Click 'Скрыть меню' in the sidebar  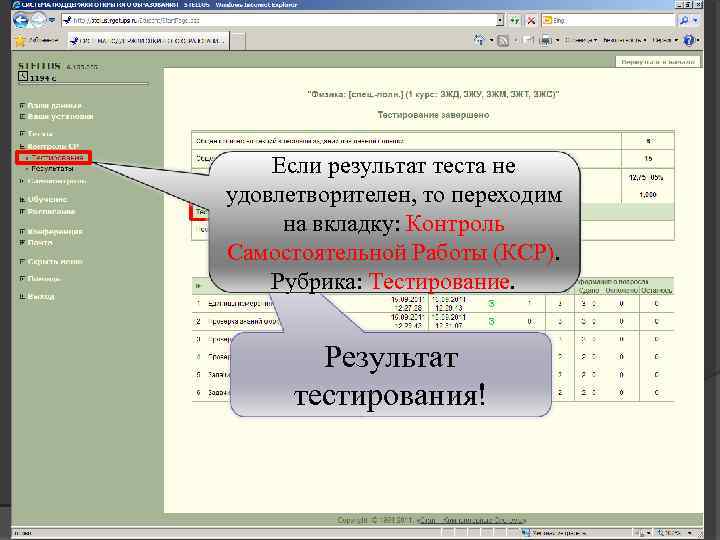[55, 261]
